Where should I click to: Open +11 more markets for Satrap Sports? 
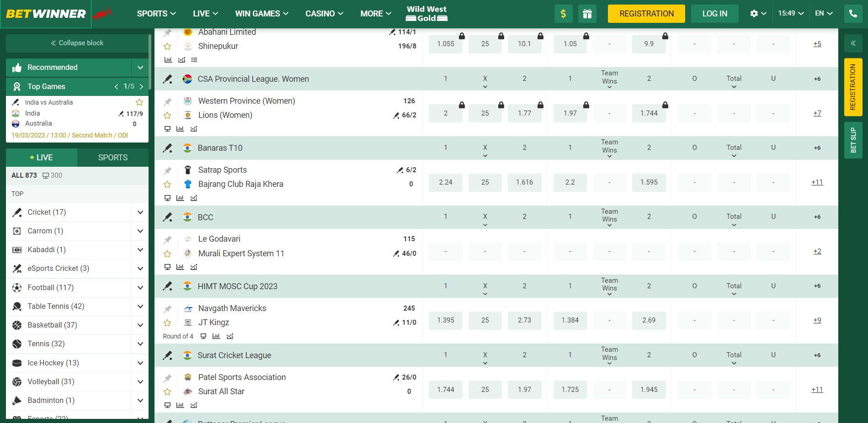click(817, 182)
